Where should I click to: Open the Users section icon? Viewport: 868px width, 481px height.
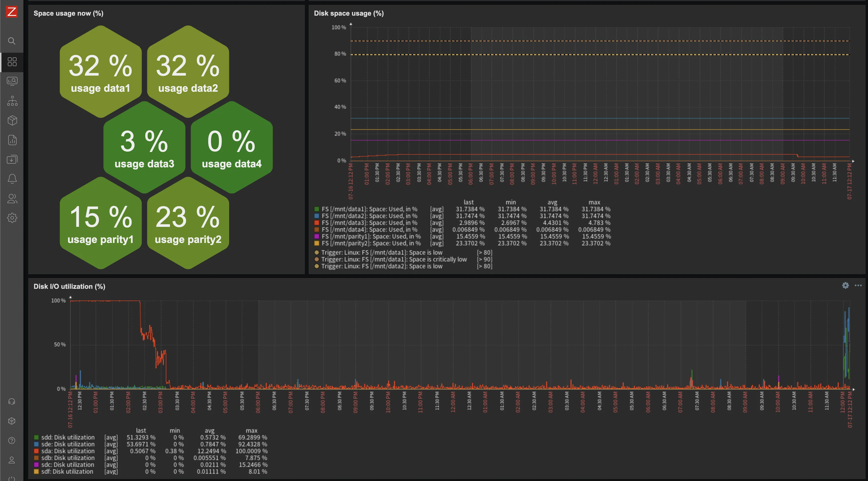click(12, 199)
